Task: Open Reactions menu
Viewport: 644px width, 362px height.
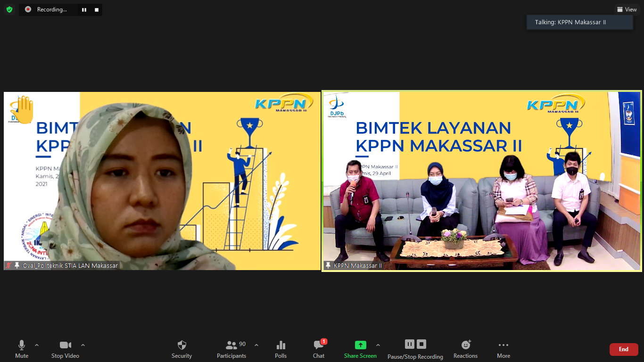Action: pos(466,349)
